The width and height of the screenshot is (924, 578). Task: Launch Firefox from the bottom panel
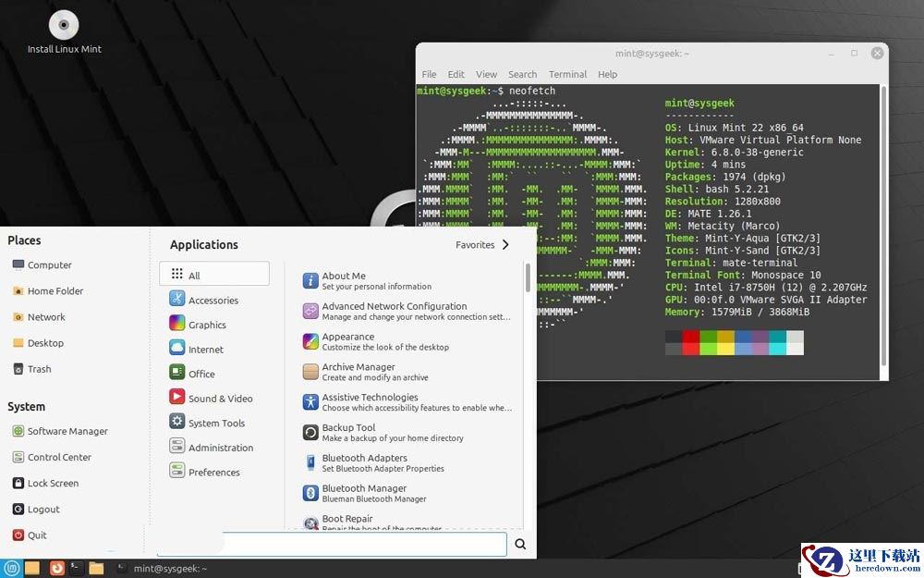pyautogui.click(x=56, y=568)
